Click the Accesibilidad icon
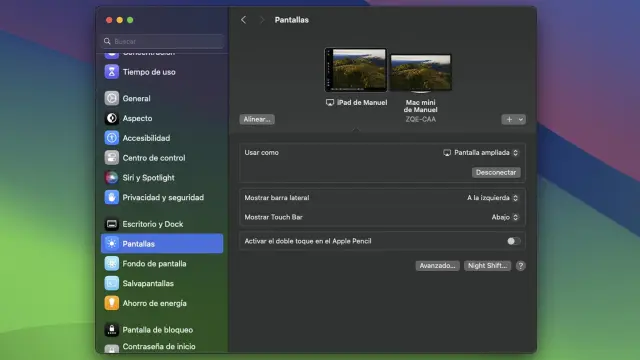 [x=111, y=138]
